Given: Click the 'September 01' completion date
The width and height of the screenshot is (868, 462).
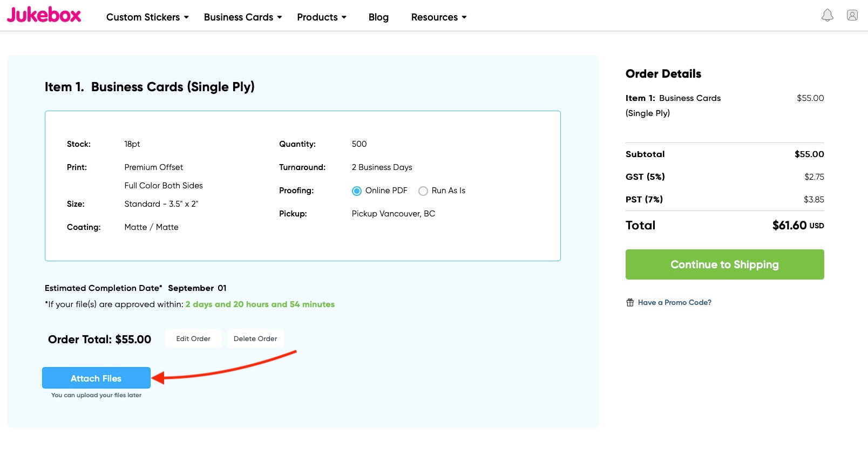Looking at the screenshot, I should coord(197,288).
